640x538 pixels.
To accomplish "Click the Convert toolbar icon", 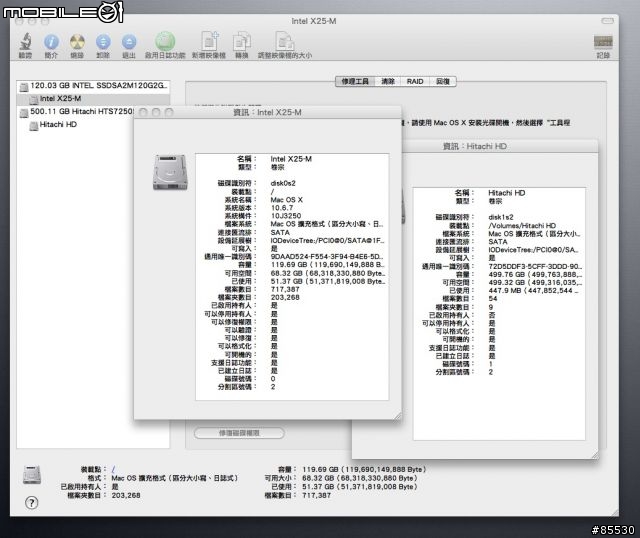I will click(x=242, y=41).
